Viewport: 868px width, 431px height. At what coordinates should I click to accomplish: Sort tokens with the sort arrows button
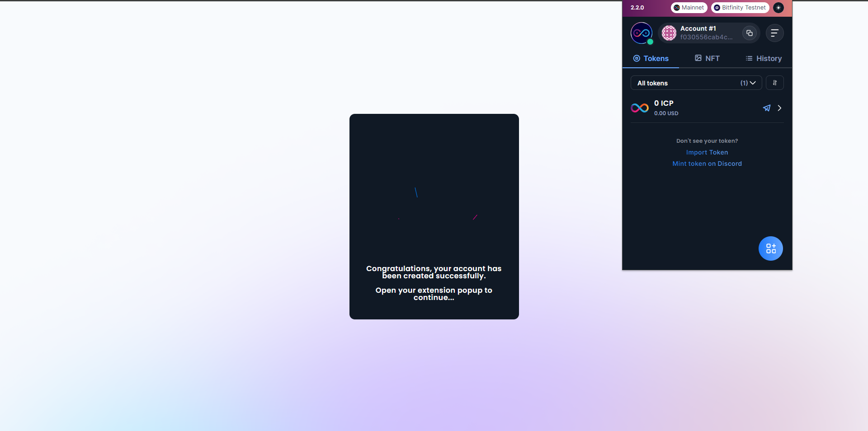click(x=774, y=83)
